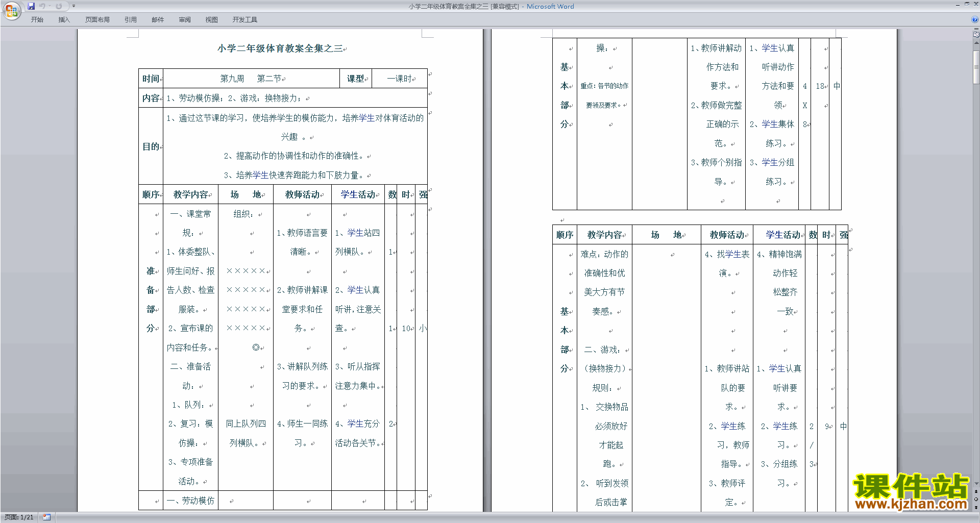Jump to the next page button
This screenshot has height=523, width=980.
tap(976, 507)
